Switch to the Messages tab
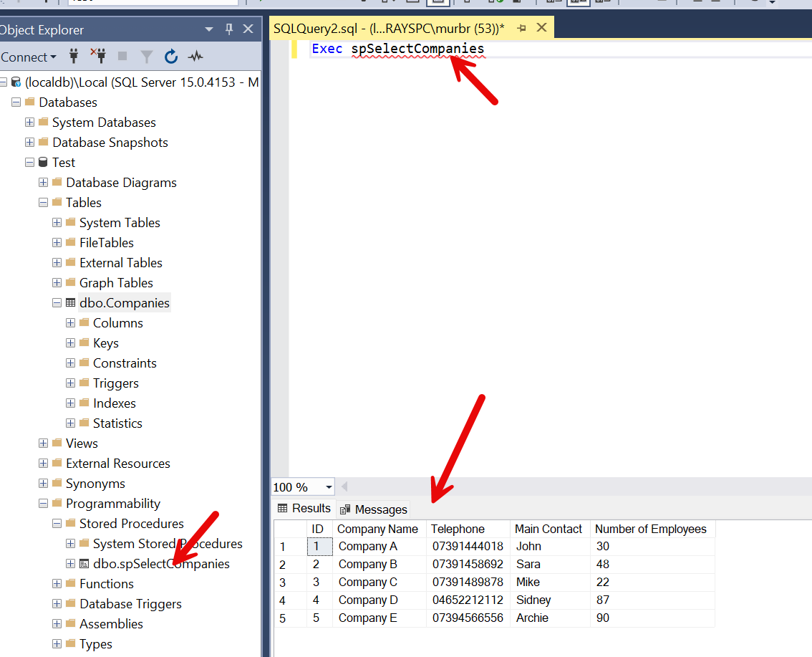 point(373,510)
